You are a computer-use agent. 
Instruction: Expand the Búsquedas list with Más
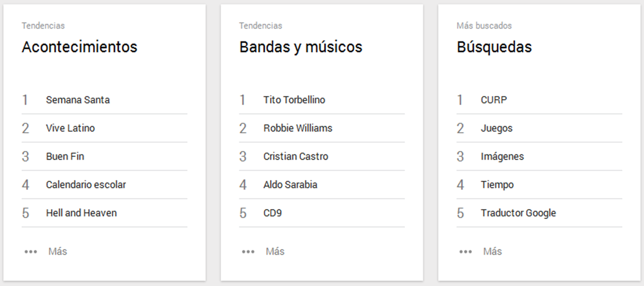point(492,251)
